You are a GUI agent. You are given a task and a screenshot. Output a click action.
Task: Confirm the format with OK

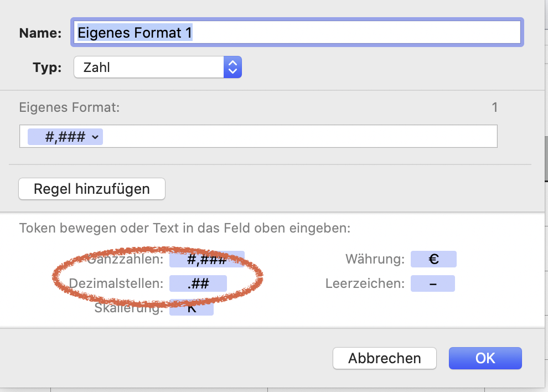(x=485, y=358)
